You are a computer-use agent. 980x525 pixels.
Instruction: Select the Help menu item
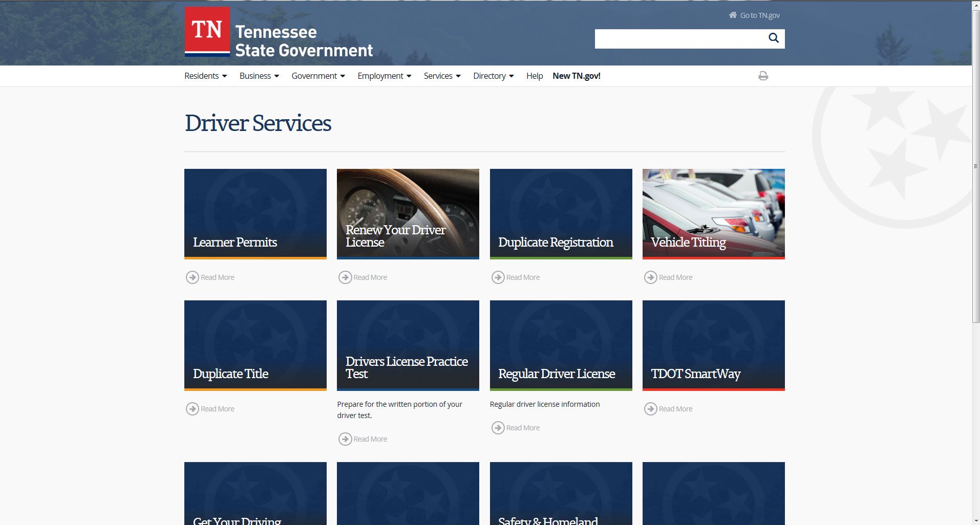(x=534, y=76)
